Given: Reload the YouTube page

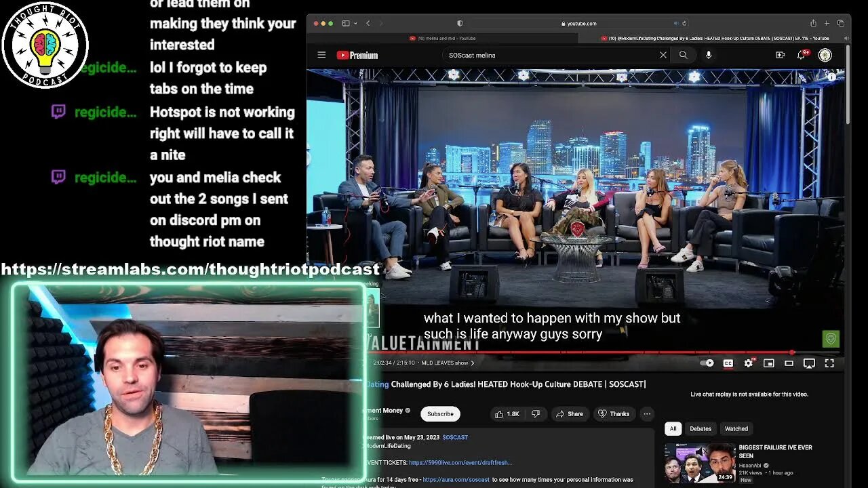Looking at the screenshot, I should 684,23.
